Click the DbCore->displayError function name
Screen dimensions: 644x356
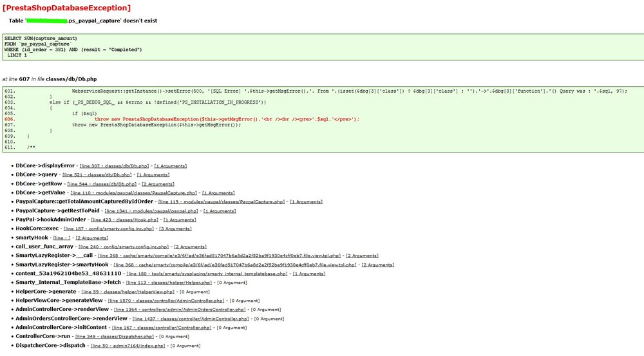[x=45, y=166]
